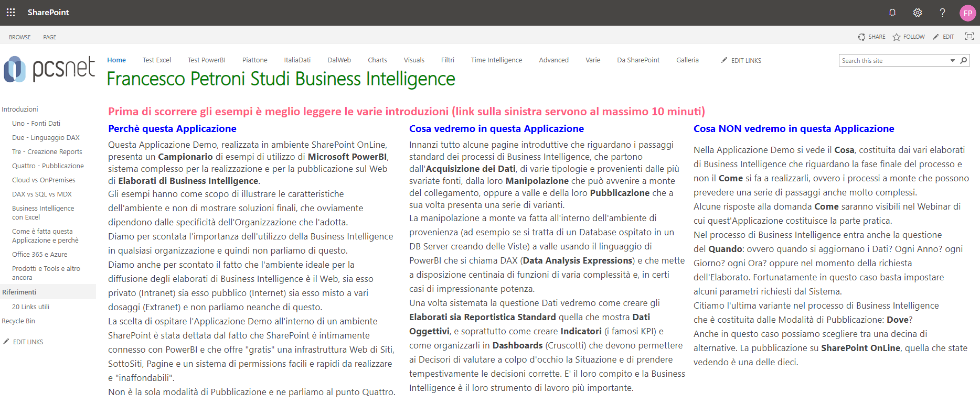980x404 pixels.
Task: Open the help question mark
Action: click(x=942, y=13)
